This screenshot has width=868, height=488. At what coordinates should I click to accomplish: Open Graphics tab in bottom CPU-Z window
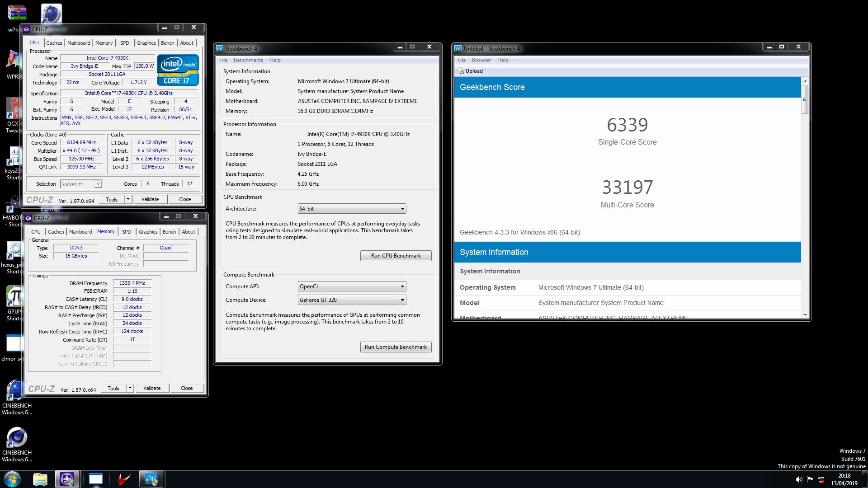pos(148,232)
